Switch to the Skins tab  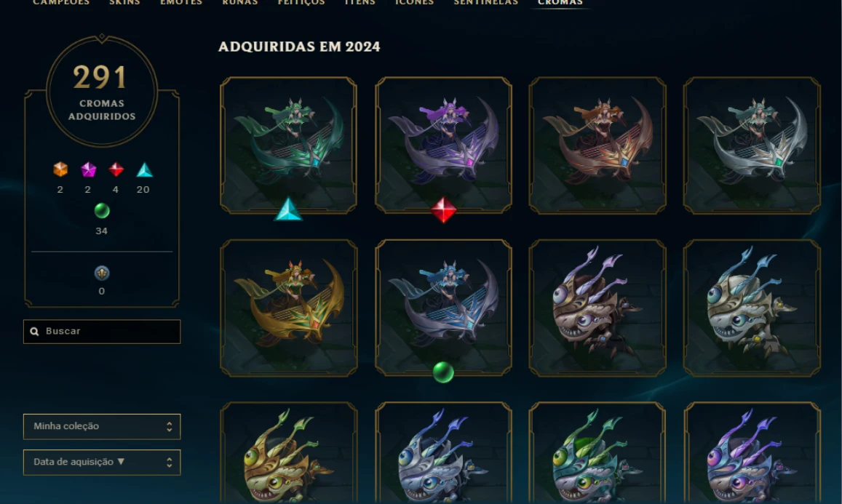(x=124, y=3)
